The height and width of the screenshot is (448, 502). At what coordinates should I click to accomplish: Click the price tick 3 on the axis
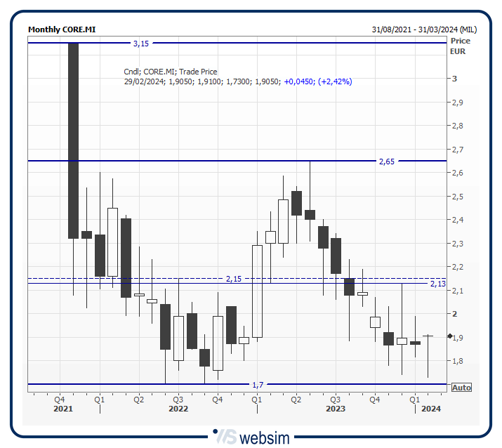(x=455, y=79)
